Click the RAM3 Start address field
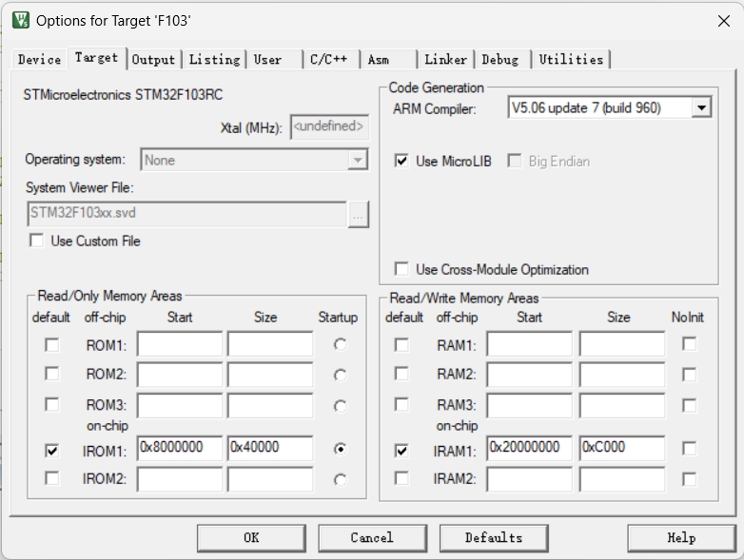744x560 pixels. [x=529, y=405]
